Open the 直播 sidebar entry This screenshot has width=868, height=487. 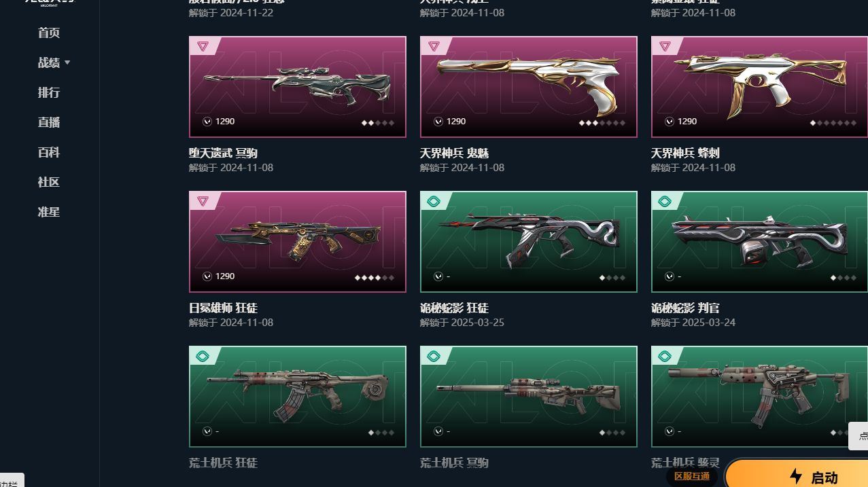(49, 122)
